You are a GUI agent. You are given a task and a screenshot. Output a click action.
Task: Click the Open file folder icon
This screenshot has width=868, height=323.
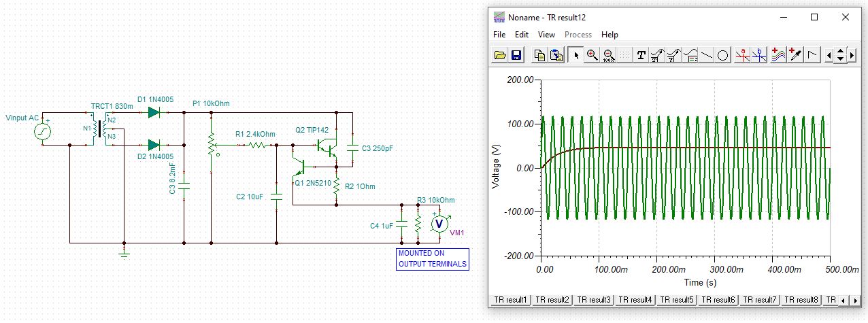click(x=501, y=56)
